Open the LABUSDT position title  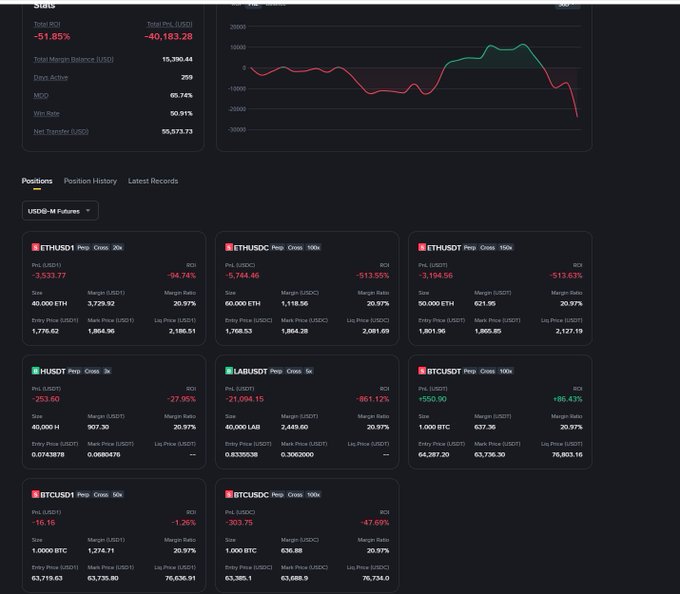click(251, 371)
